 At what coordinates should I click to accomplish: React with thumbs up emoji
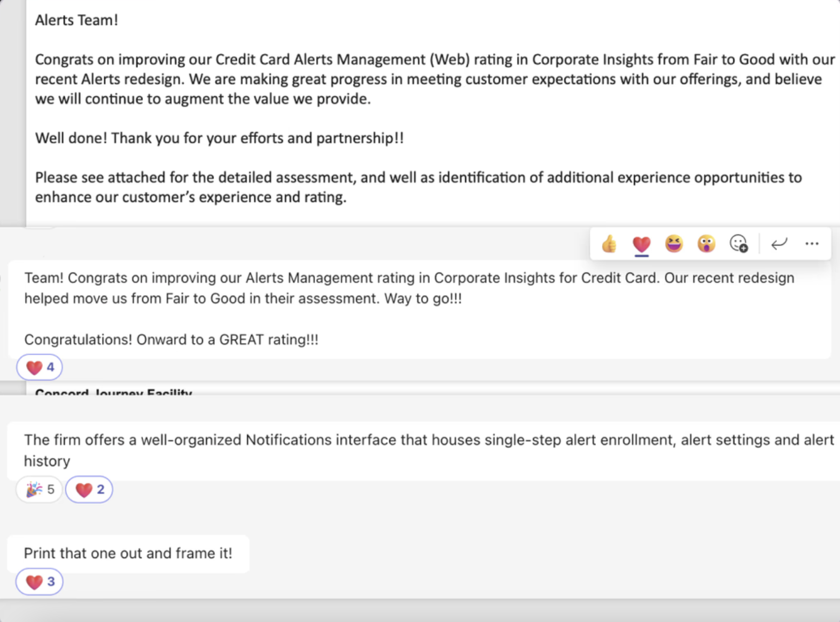click(x=609, y=244)
